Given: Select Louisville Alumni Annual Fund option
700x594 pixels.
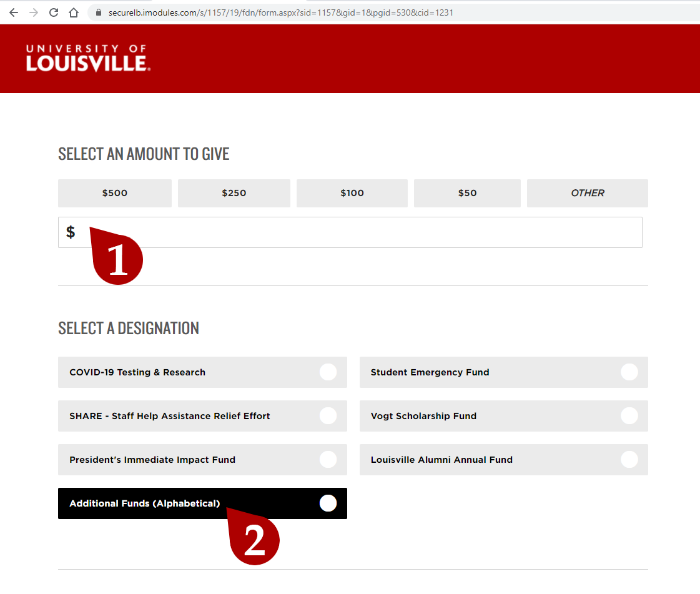Looking at the screenshot, I should [x=503, y=460].
